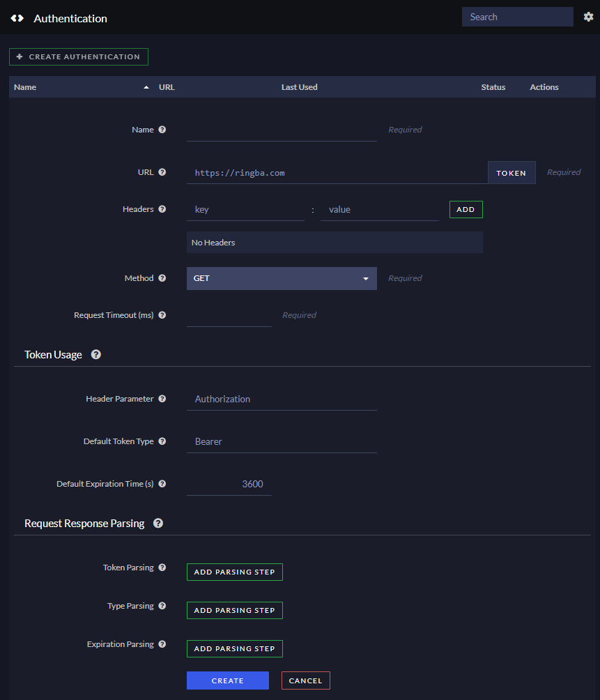Screen dimensions: 600x700
Task: Click the Name input field
Action: click(x=282, y=130)
